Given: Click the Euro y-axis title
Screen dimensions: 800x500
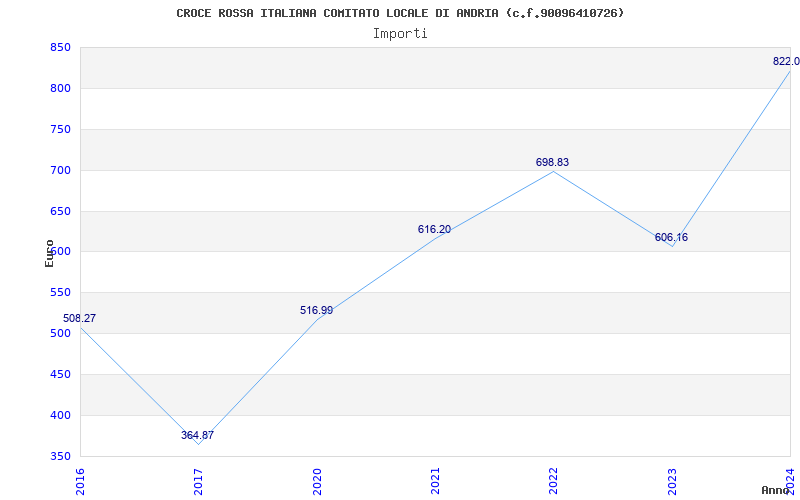Looking at the screenshot, I should coord(49,253).
